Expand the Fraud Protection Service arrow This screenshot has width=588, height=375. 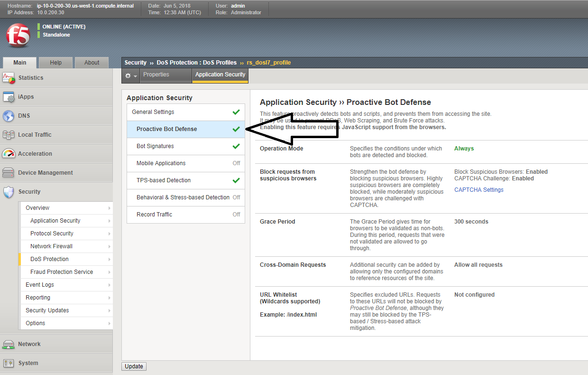[110, 272]
